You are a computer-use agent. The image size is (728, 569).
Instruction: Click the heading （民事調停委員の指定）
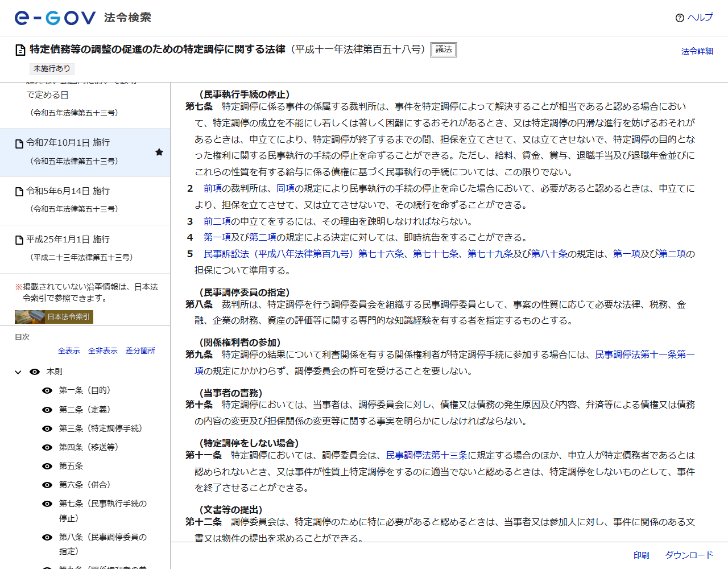point(245,292)
